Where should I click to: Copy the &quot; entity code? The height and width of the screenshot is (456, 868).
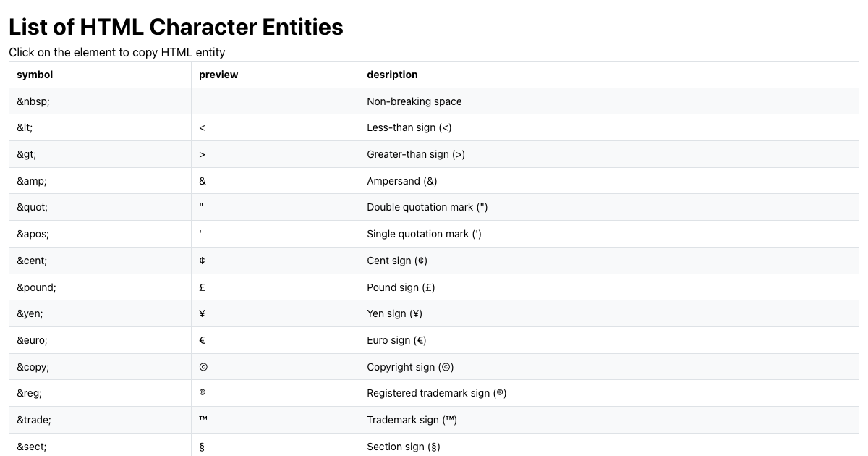tap(33, 207)
